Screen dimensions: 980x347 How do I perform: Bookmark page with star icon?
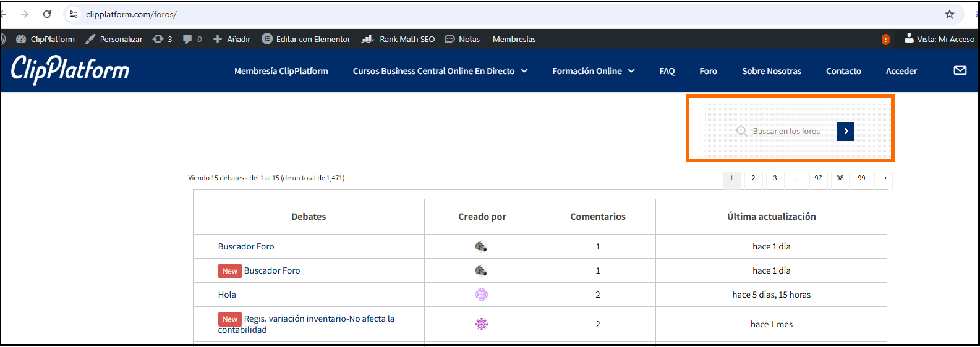pos(950,14)
